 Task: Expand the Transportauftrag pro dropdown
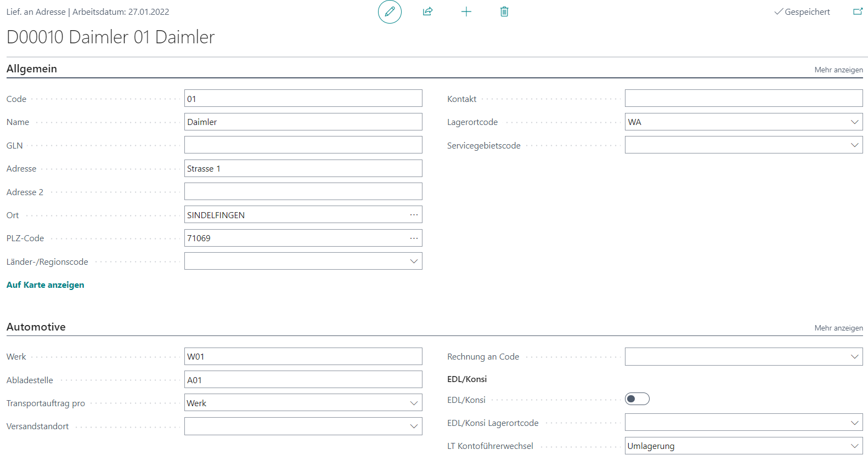[x=414, y=403]
